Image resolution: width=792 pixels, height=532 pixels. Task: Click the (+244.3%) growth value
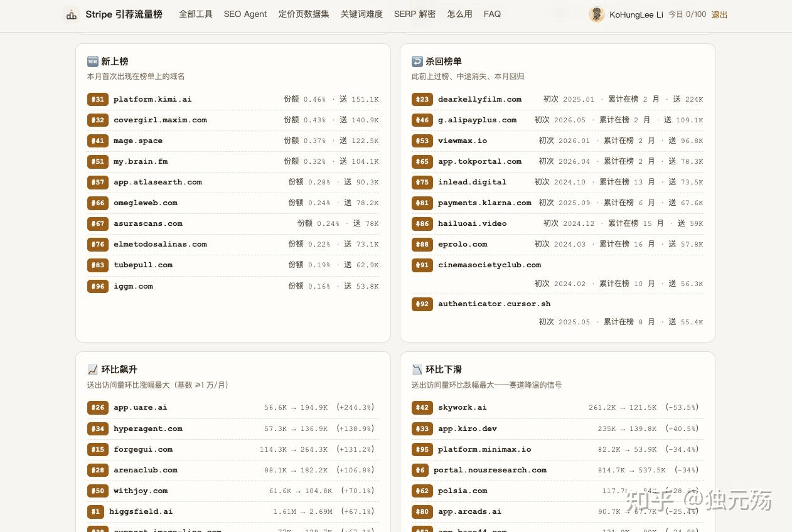(x=355, y=407)
